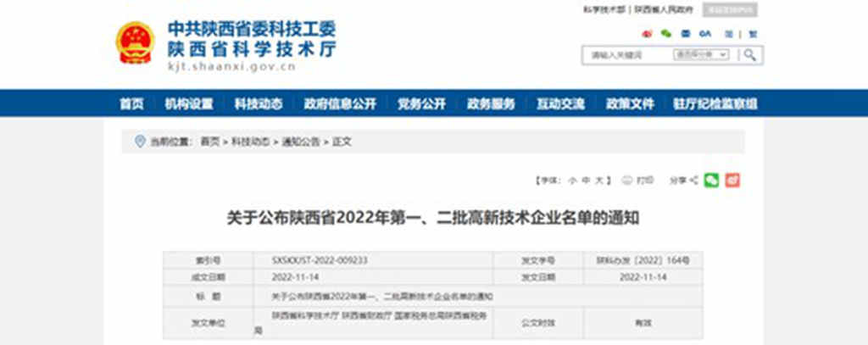Image resolution: width=868 pixels, height=345 pixels.
Task: Open 科技动态 navigation item
Action: [258, 103]
